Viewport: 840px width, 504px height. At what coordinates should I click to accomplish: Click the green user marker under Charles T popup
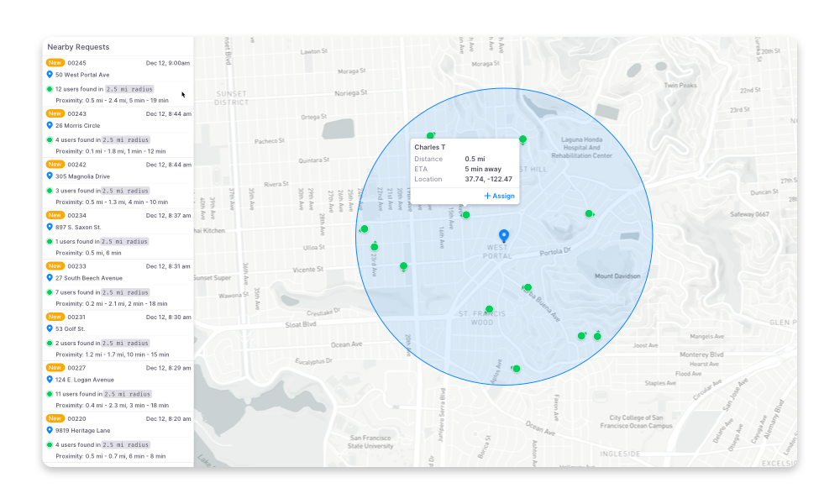(x=465, y=215)
